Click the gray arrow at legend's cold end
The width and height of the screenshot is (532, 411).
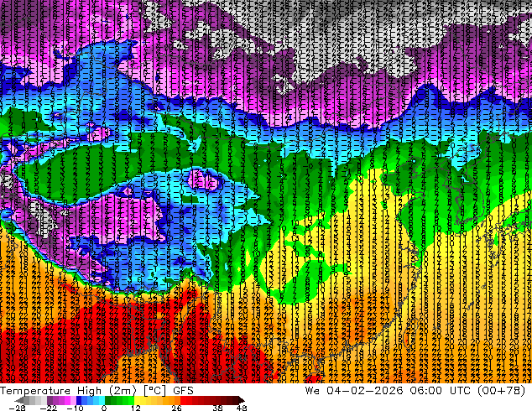[x=19, y=400]
